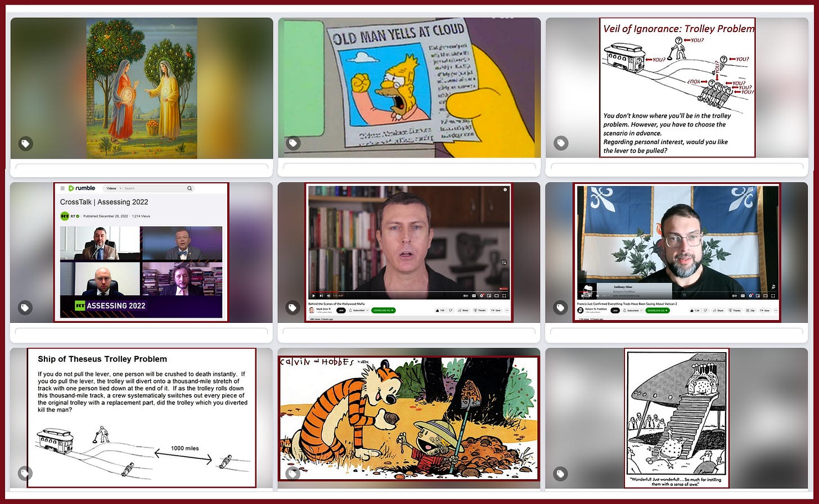
Task: Open more actions under Hollywood Mafia video
Action: coord(507,310)
